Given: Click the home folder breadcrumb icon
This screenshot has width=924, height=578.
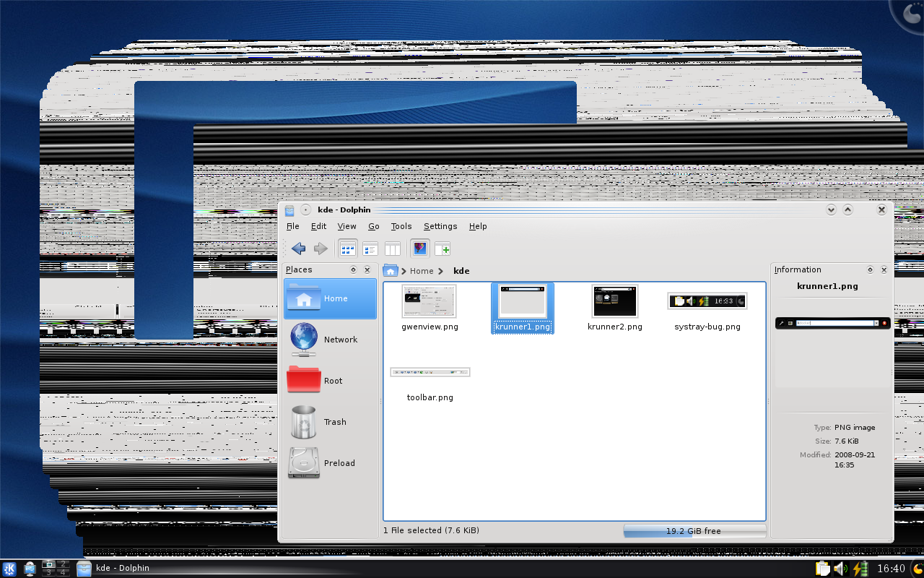Looking at the screenshot, I should point(391,270).
